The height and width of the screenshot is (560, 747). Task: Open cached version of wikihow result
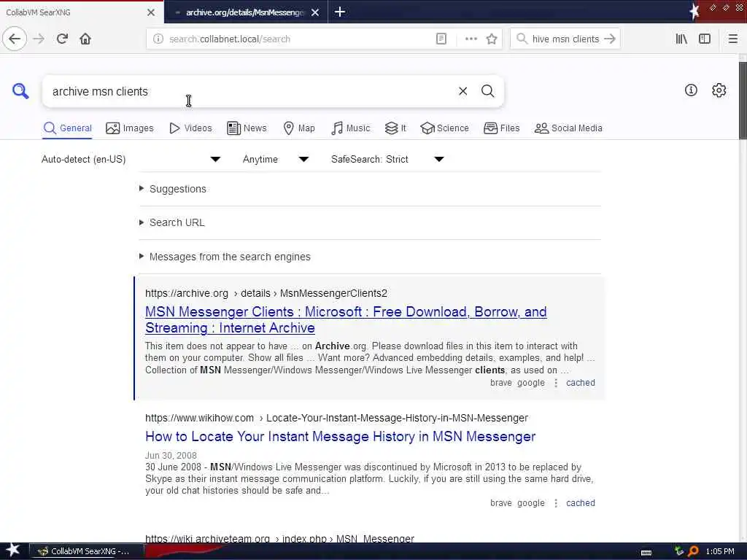(x=580, y=503)
